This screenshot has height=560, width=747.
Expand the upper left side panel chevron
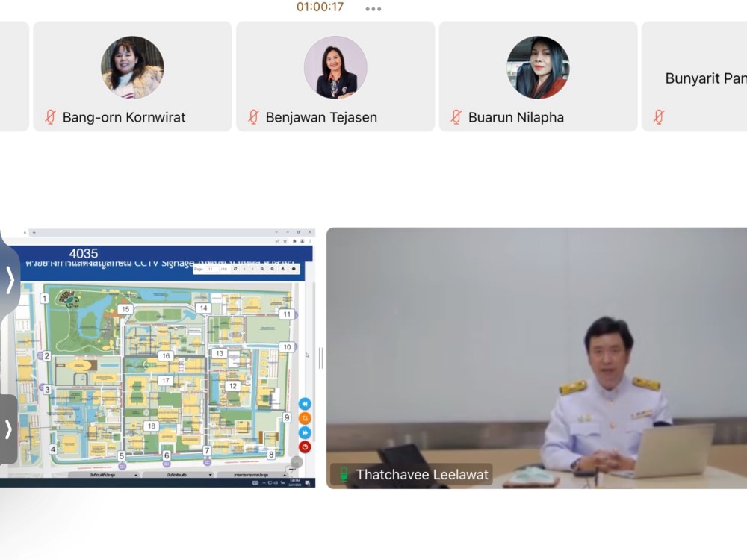pos(10,281)
